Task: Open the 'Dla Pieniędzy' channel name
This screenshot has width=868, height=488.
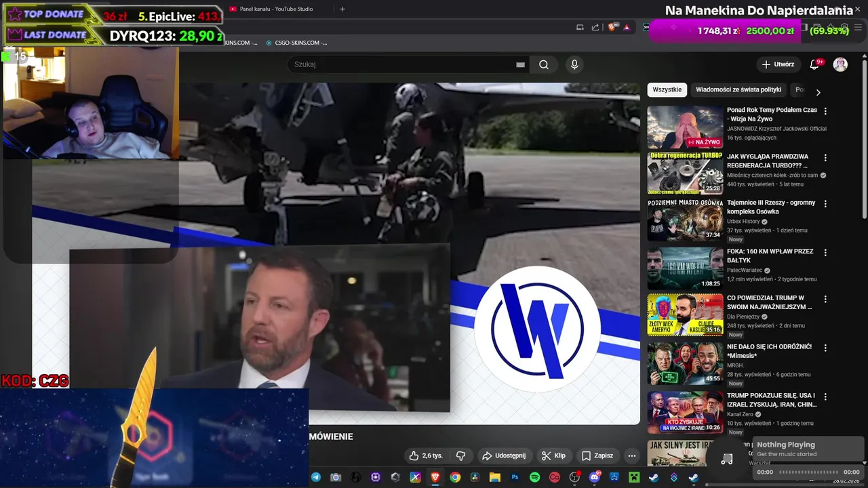Action: click(744, 317)
